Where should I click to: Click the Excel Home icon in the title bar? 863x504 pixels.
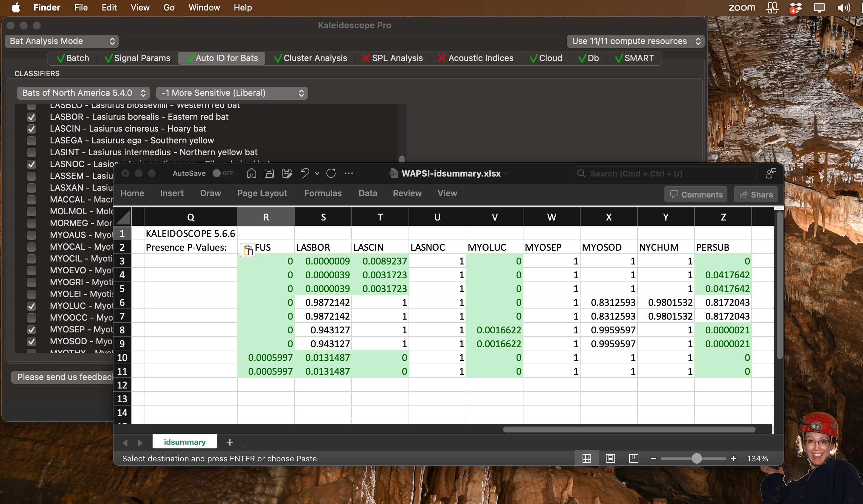pyautogui.click(x=251, y=174)
